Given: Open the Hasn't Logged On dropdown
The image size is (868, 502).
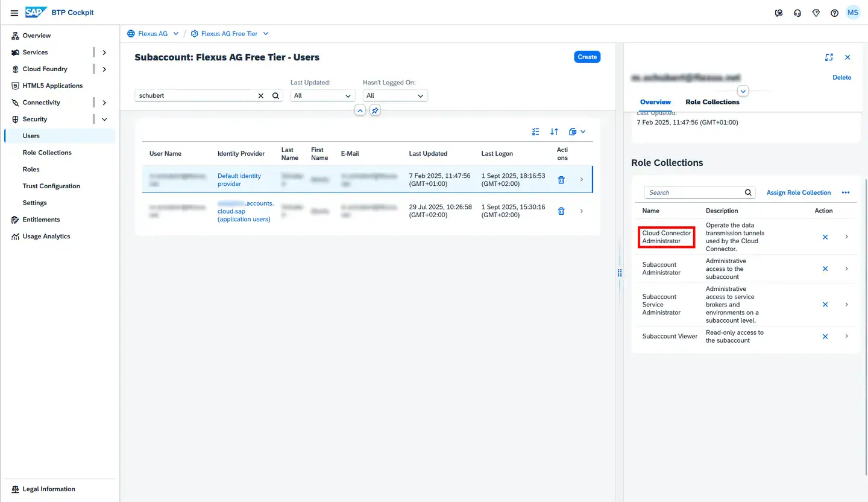Looking at the screenshot, I should click(x=395, y=95).
